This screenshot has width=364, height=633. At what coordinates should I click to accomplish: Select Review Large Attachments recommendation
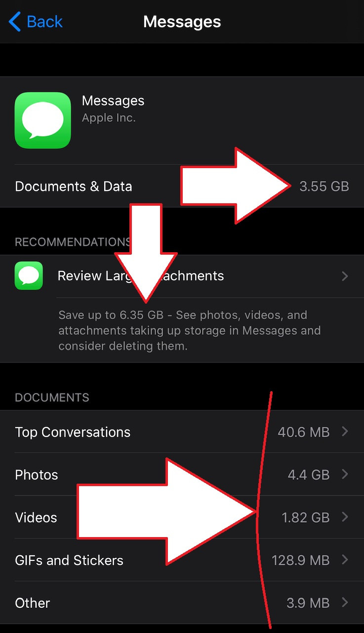(x=182, y=276)
